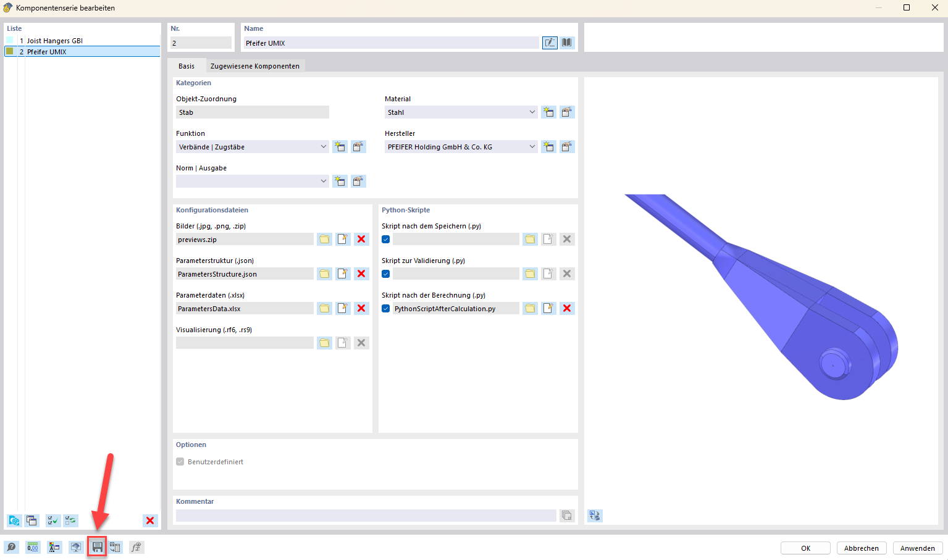This screenshot has height=560, width=948.
Task: Toggle the Benutzerdefiniert option checkbox
Action: click(x=180, y=462)
